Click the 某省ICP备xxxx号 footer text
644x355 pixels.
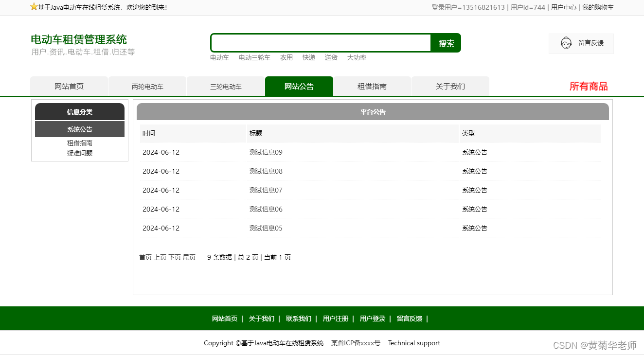[356, 343]
